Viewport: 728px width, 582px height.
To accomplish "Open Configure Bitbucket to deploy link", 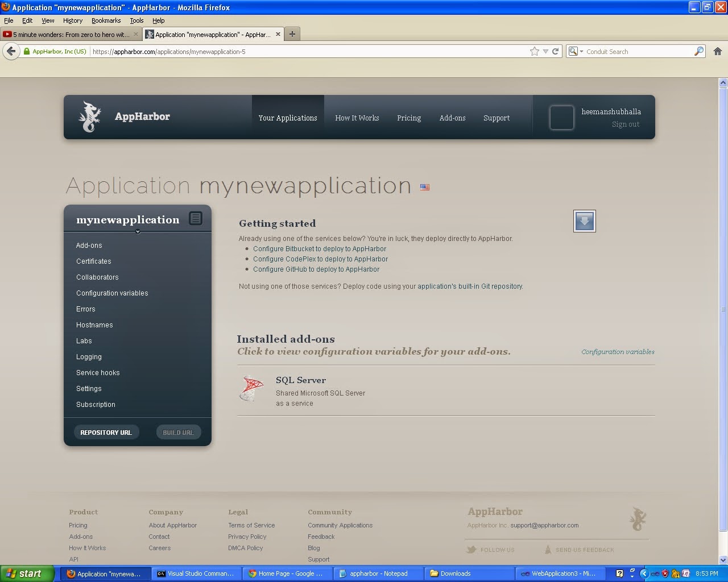I will tap(320, 249).
